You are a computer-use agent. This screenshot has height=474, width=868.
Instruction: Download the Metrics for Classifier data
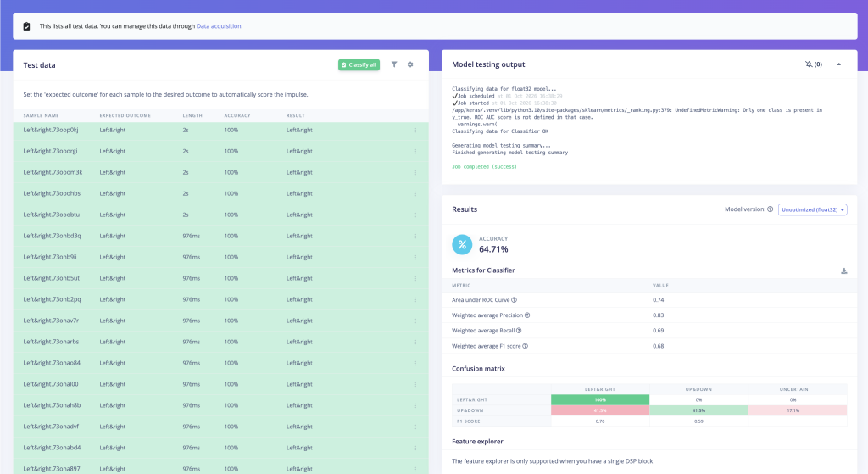click(x=844, y=270)
